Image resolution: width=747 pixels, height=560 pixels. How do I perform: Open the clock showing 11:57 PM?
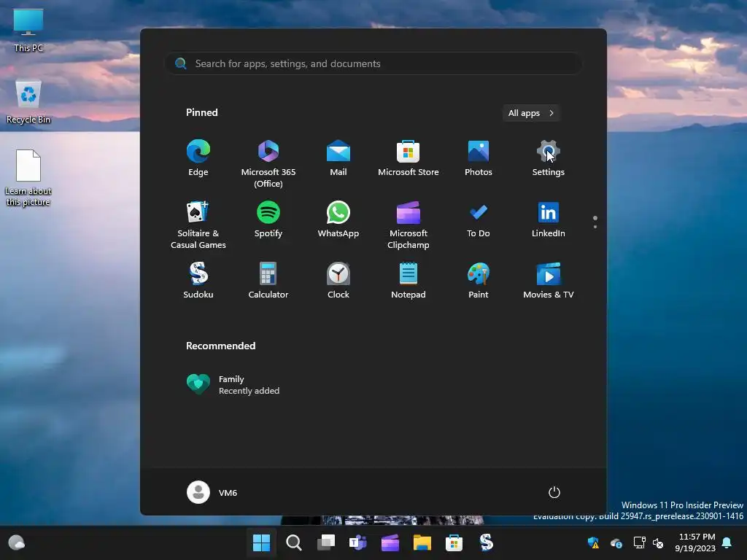(695, 542)
